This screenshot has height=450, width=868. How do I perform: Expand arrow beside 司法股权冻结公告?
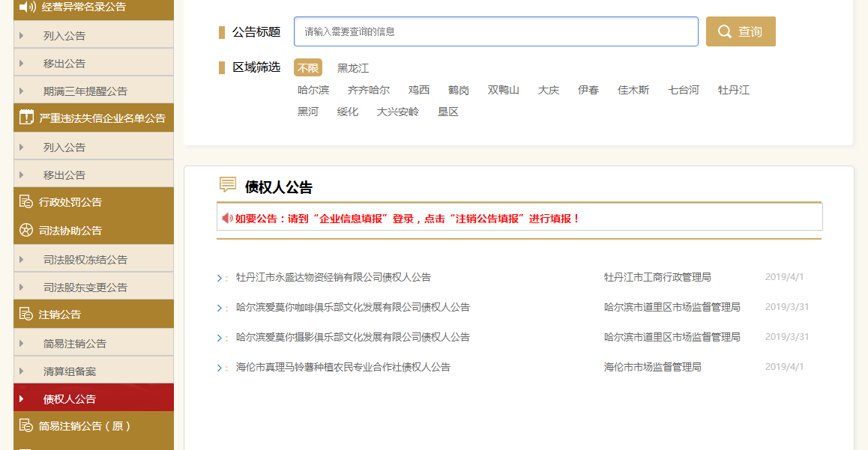pyautogui.click(x=22, y=259)
